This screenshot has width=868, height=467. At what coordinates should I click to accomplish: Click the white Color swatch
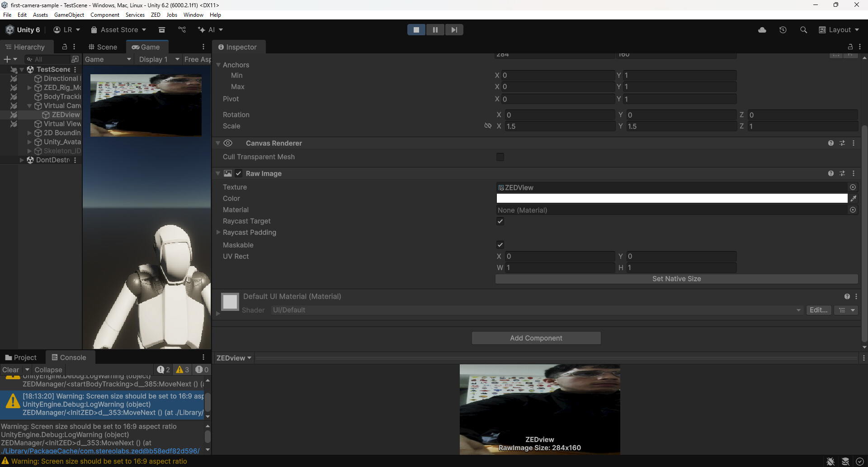(x=672, y=199)
